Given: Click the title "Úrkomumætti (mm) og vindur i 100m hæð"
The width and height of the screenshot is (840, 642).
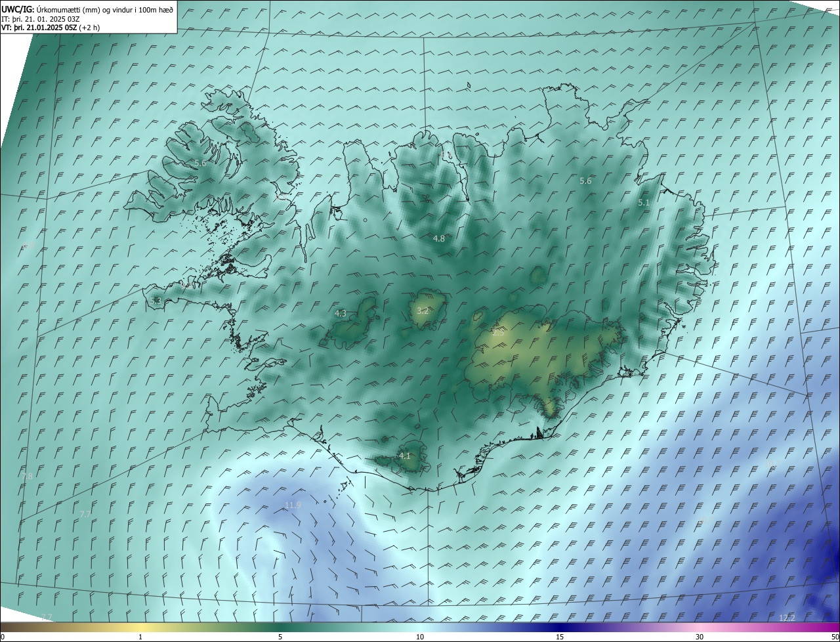Looking at the screenshot, I should tap(105, 10).
